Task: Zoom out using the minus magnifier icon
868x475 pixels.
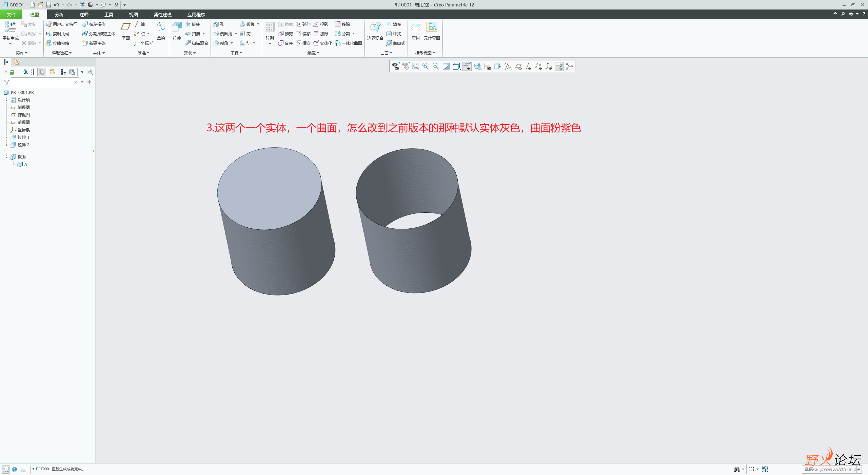Action: point(436,66)
